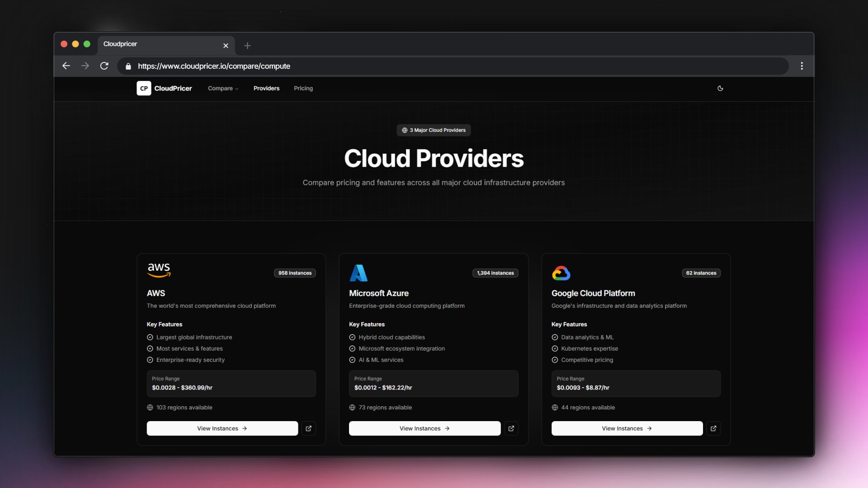Click the Google Cloud Platform logo
The image size is (868, 488).
click(x=561, y=272)
